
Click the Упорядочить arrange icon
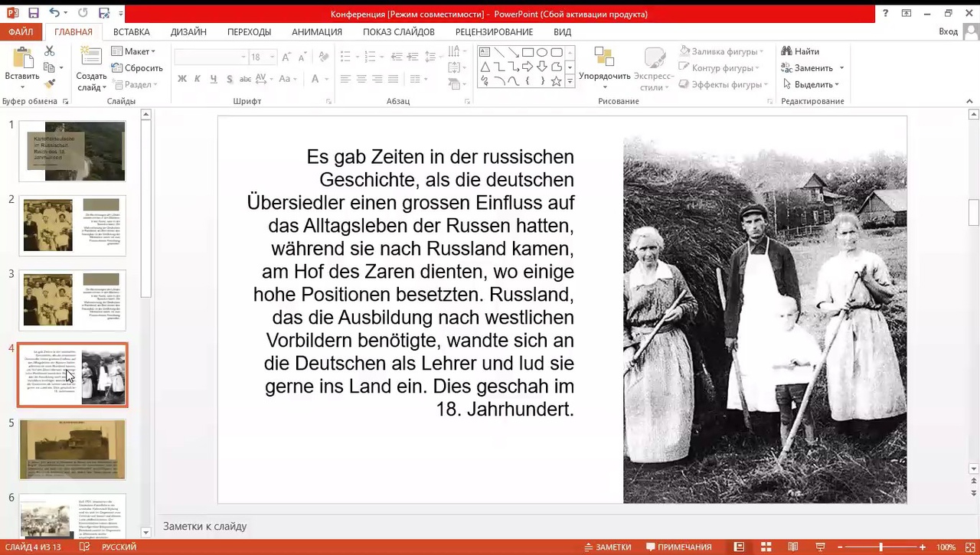tap(604, 58)
